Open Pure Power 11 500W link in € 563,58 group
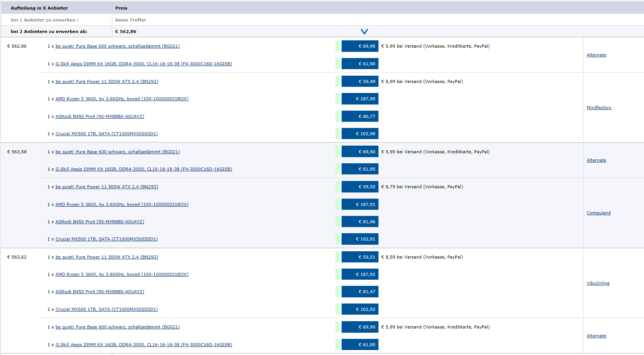 click(x=107, y=187)
